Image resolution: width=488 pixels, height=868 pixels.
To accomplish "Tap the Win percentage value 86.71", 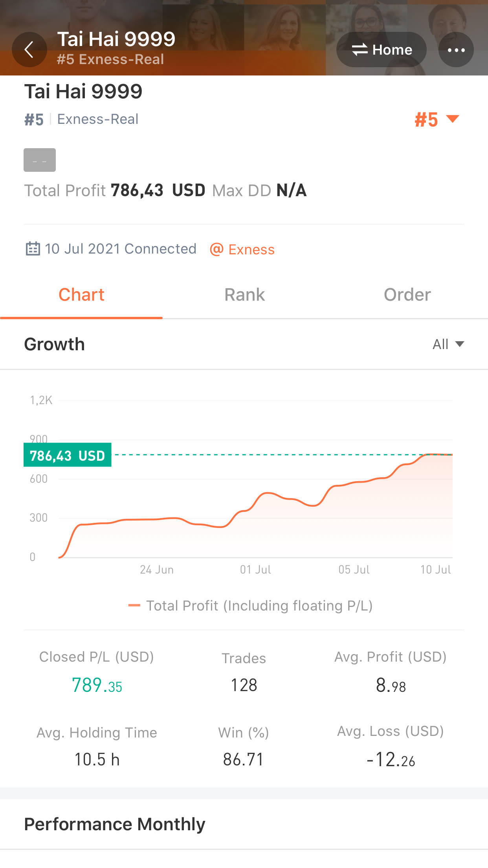I will (x=243, y=759).
